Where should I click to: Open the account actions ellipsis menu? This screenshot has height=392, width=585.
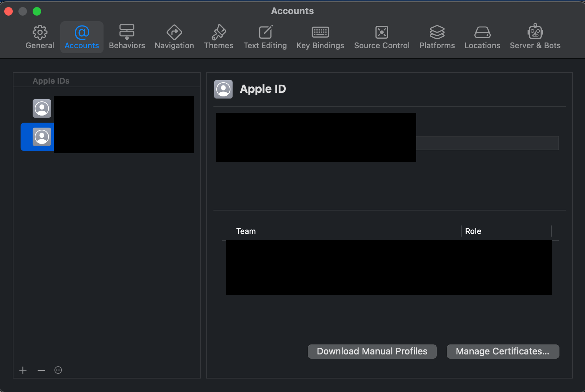point(58,370)
